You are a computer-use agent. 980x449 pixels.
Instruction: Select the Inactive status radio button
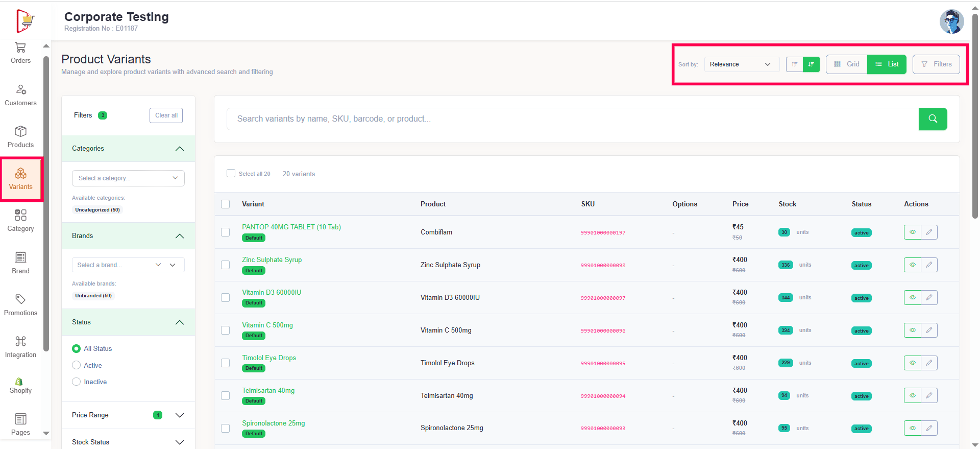tap(77, 382)
